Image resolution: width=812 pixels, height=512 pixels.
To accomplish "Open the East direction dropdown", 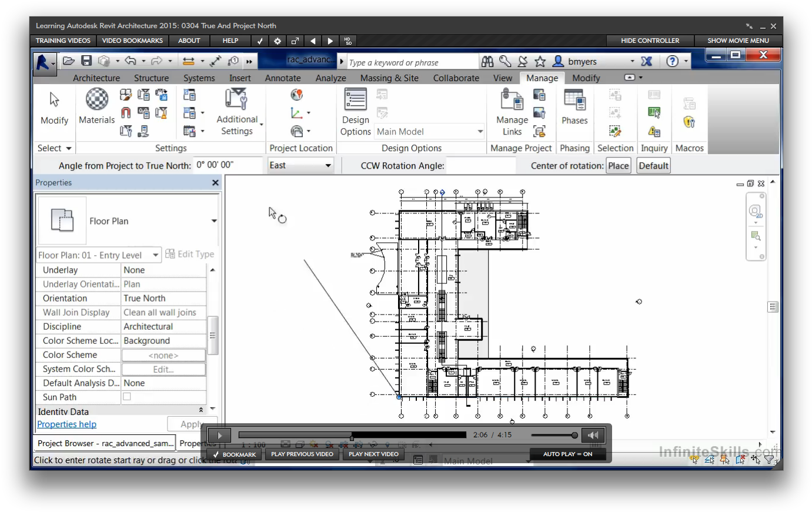I will (x=300, y=166).
